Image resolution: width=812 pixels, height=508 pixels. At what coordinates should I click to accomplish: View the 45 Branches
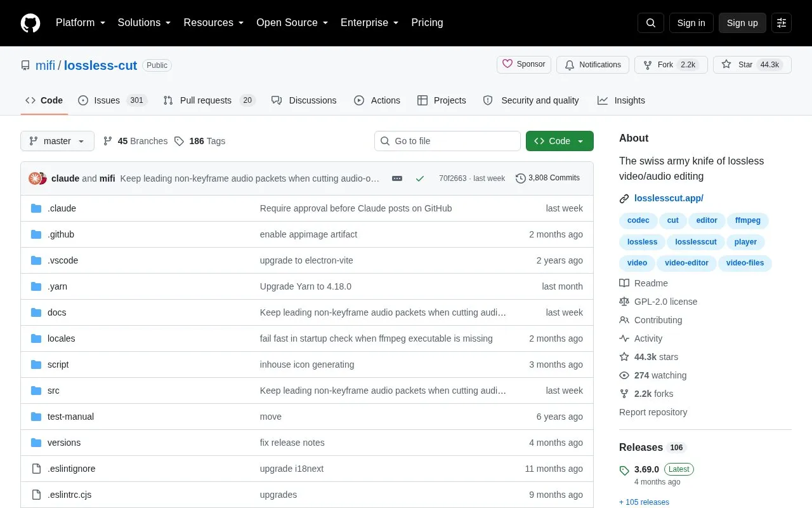point(135,141)
